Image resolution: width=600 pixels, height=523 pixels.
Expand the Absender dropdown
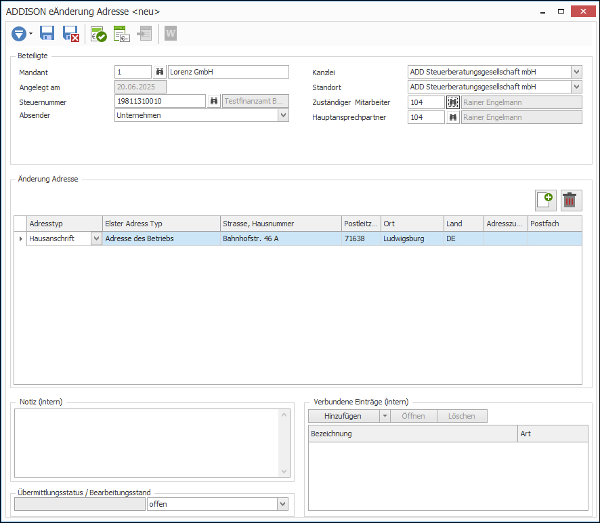tap(283, 115)
